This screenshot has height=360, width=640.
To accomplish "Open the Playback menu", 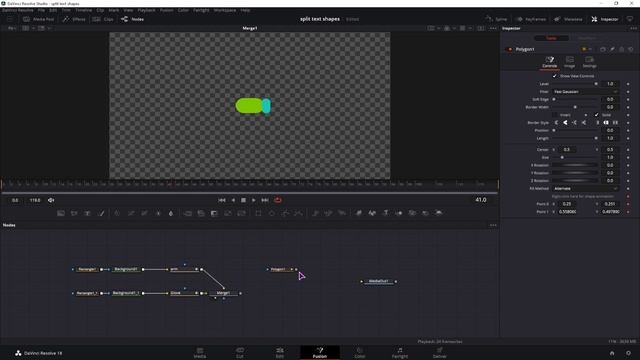I will (x=146, y=10).
